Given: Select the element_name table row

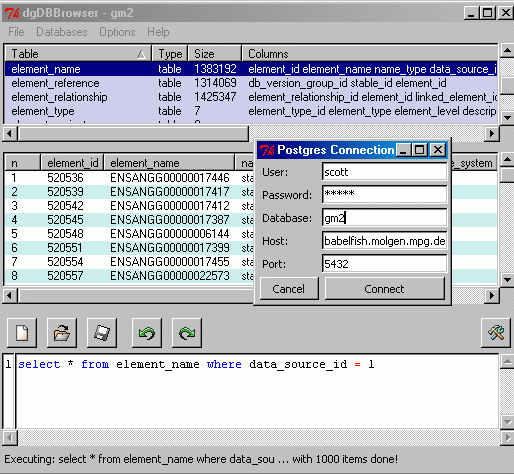Looking at the screenshot, I should click(251, 69).
